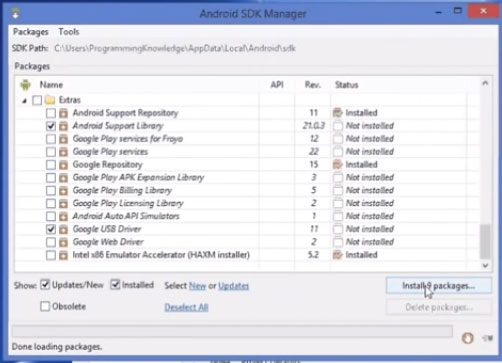This screenshot has width=502, height=363.
Task: Click package icon beside the Google Play services row
Action: click(x=63, y=152)
